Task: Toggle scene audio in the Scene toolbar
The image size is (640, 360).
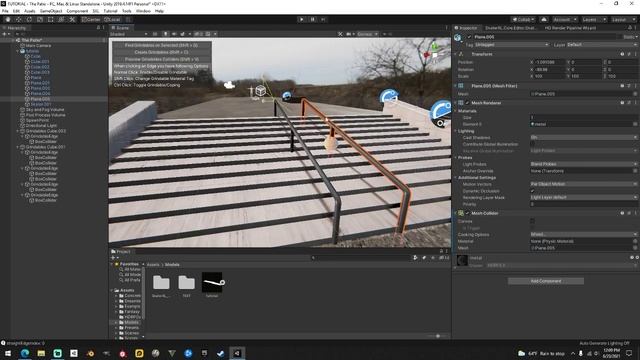Action: (174, 34)
